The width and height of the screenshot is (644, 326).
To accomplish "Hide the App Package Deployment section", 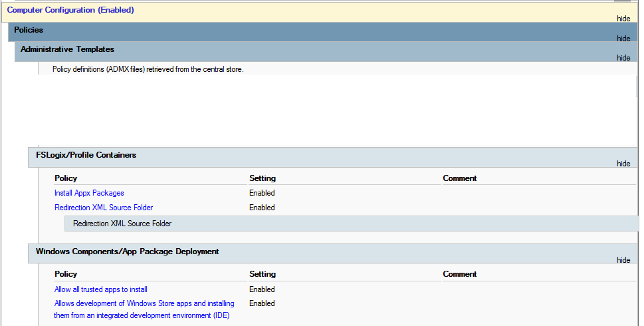I will (623, 260).
